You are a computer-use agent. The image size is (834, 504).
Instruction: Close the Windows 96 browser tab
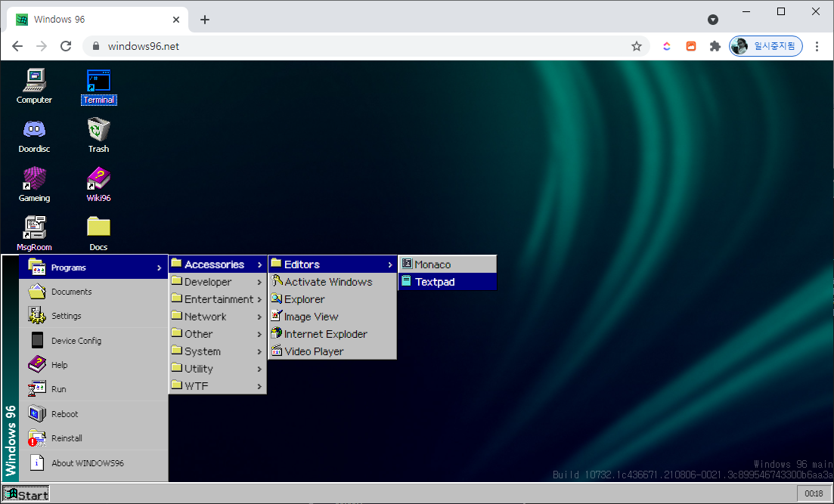(x=176, y=20)
